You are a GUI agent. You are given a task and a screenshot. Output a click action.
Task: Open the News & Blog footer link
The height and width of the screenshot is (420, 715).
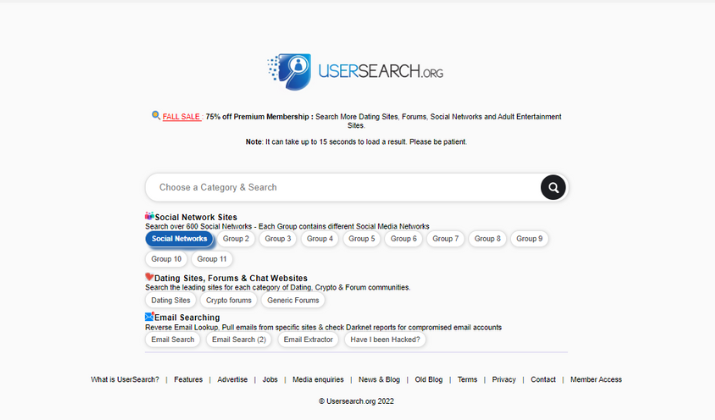379,379
